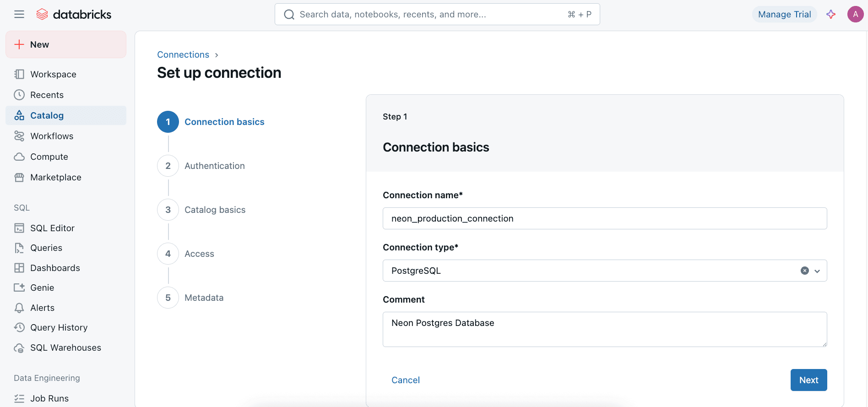The image size is (868, 407).
Task: Open the user avatar menu
Action: tap(855, 14)
